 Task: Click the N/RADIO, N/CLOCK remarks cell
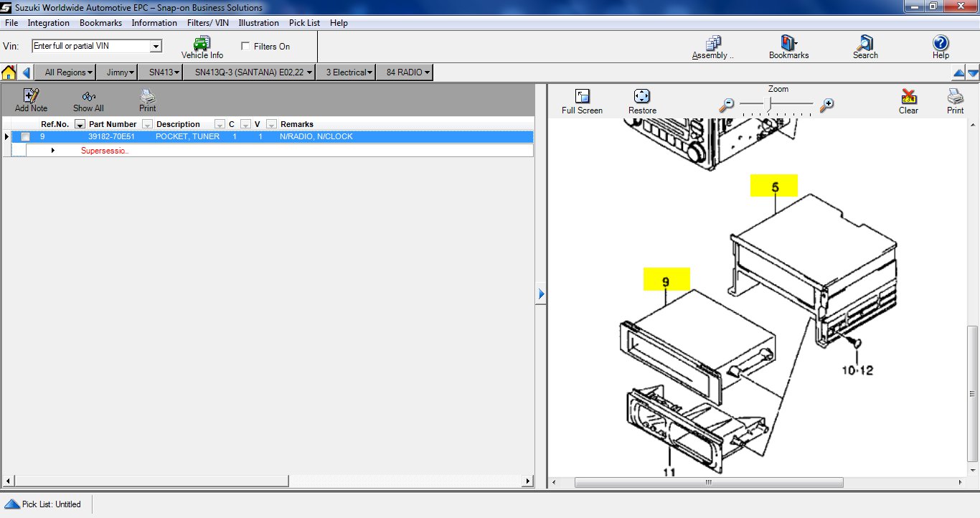tap(316, 136)
